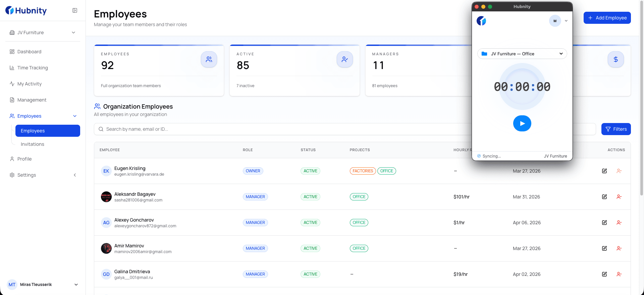Remove Alexey Goncharov via red user icon
644x295 pixels.
619,223
